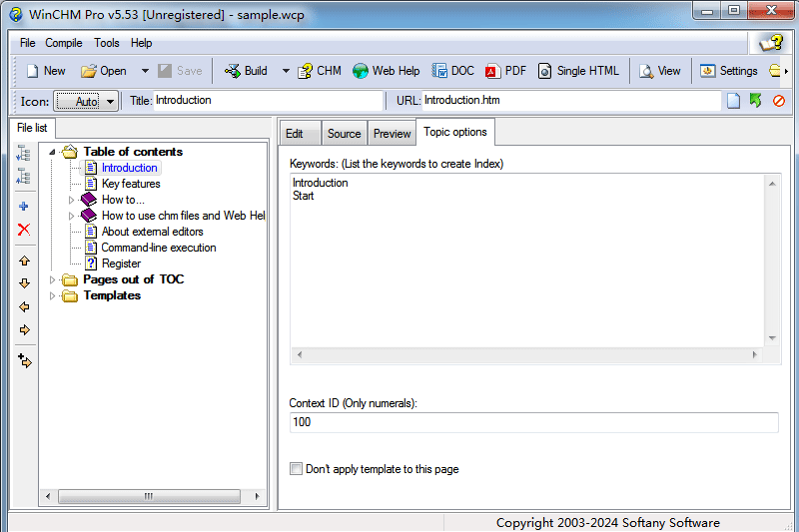Click the Context ID input field
Viewport: 799px width, 532px height.
pos(533,422)
